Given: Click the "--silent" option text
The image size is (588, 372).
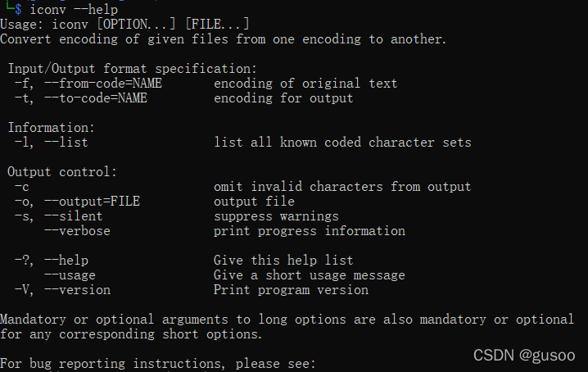Looking at the screenshot, I should pos(73,216).
